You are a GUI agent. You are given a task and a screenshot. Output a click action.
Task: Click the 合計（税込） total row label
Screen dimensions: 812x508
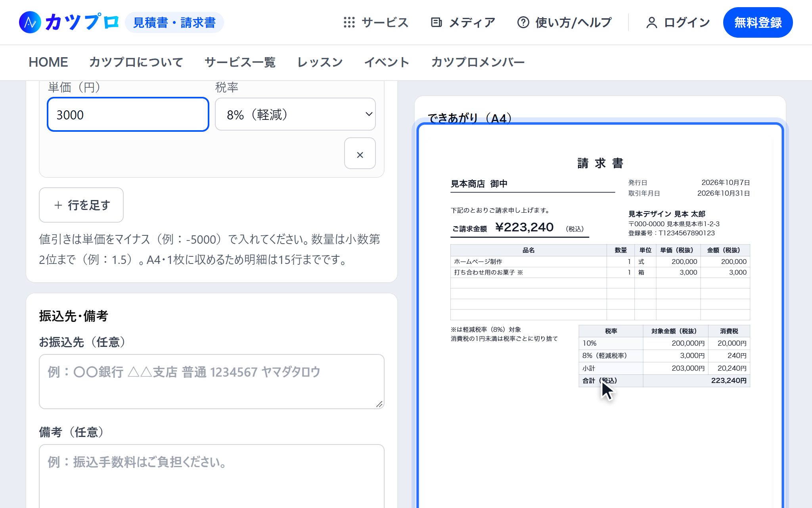pyautogui.click(x=599, y=381)
